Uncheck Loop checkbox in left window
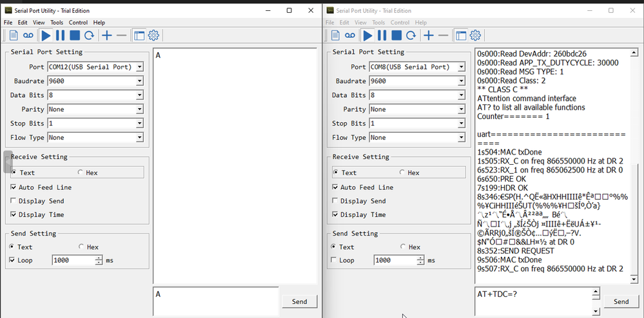 pos(12,260)
